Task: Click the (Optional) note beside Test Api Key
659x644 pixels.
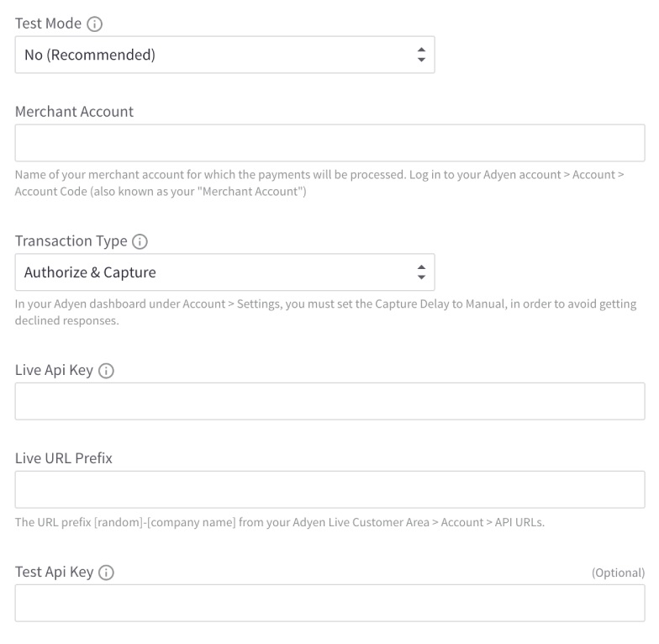Action: click(x=618, y=573)
